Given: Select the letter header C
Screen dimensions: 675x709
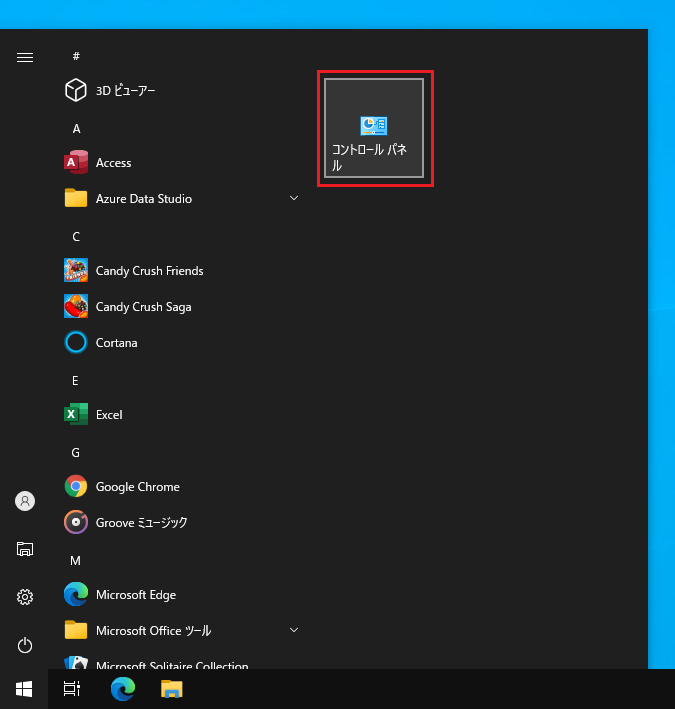Looking at the screenshot, I should [76, 236].
